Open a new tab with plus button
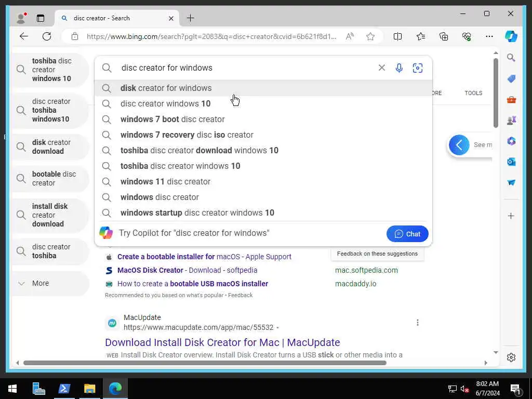This screenshot has width=532, height=399. [x=191, y=18]
